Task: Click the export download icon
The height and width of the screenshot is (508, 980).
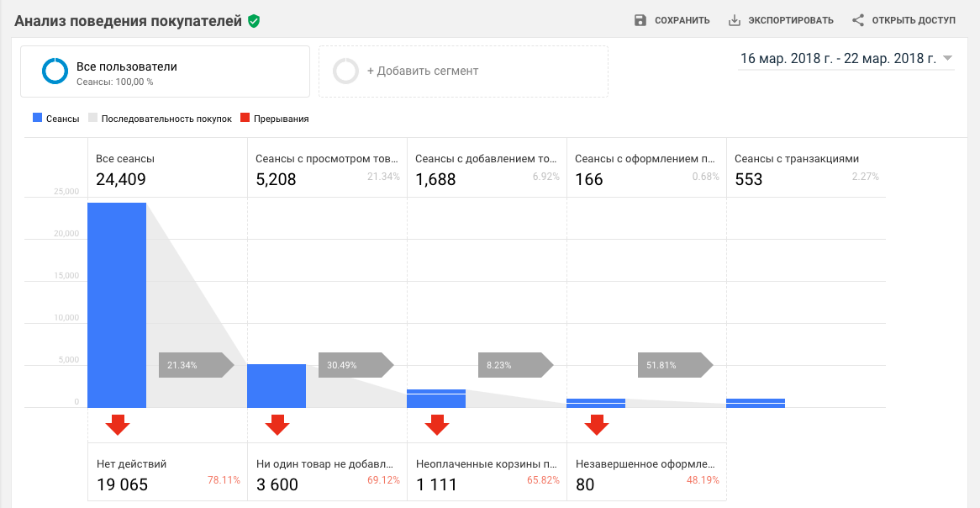Action: click(x=734, y=20)
